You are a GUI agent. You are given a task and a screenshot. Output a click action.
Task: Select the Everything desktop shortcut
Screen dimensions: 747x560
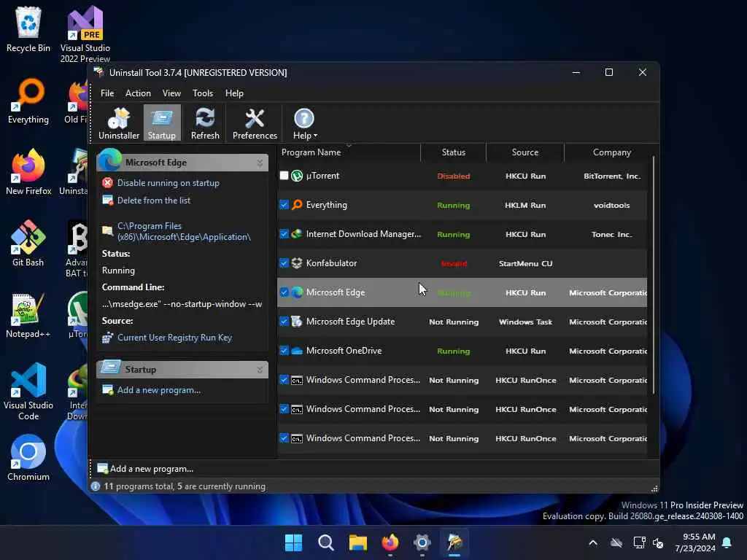click(28, 101)
